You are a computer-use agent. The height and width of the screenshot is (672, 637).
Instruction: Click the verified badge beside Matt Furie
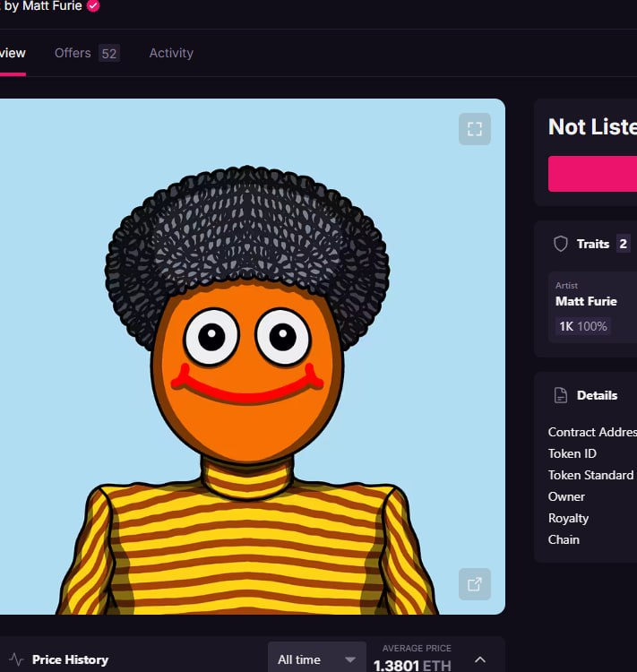tap(93, 6)
